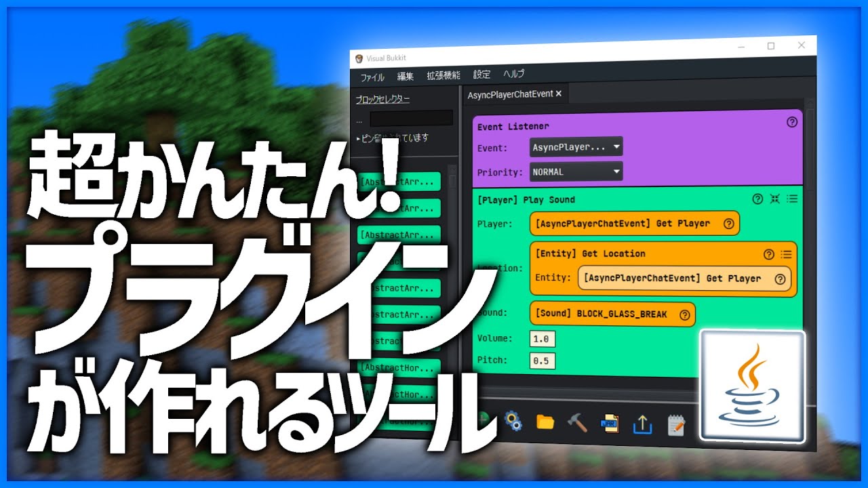The height and width of the screenshot is (488, 868).
Task: Open the yellow folder toolbar icon
Action: coord(545,422)
